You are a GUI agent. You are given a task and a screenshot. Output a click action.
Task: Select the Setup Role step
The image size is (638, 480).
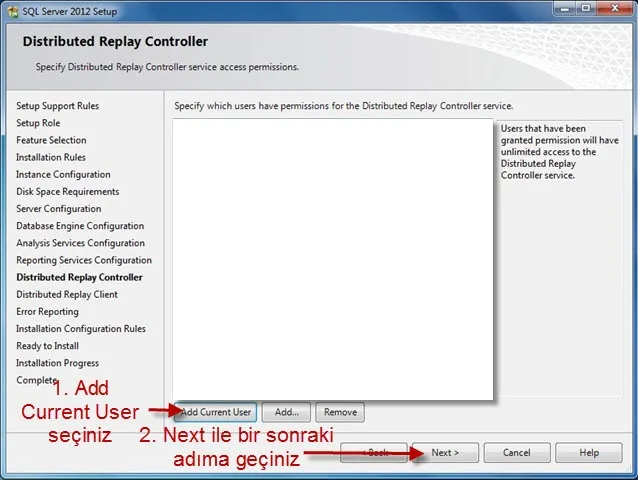(38, 123)
